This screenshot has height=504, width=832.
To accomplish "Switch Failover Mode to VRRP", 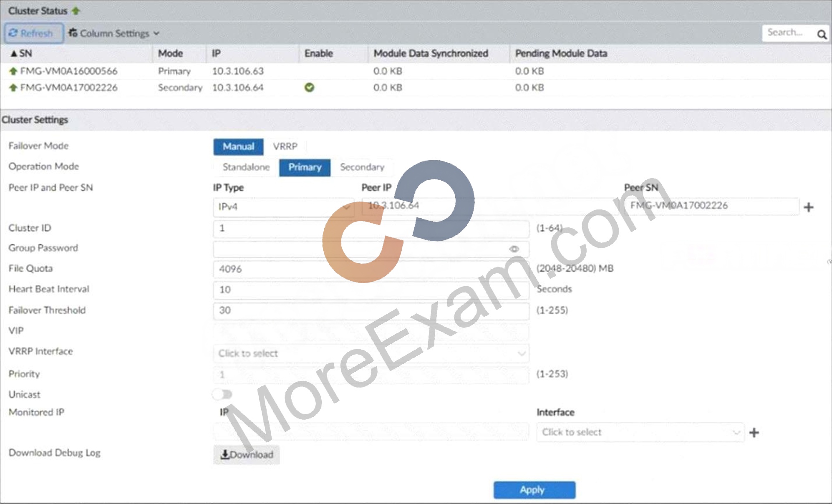I will (285, 146).
